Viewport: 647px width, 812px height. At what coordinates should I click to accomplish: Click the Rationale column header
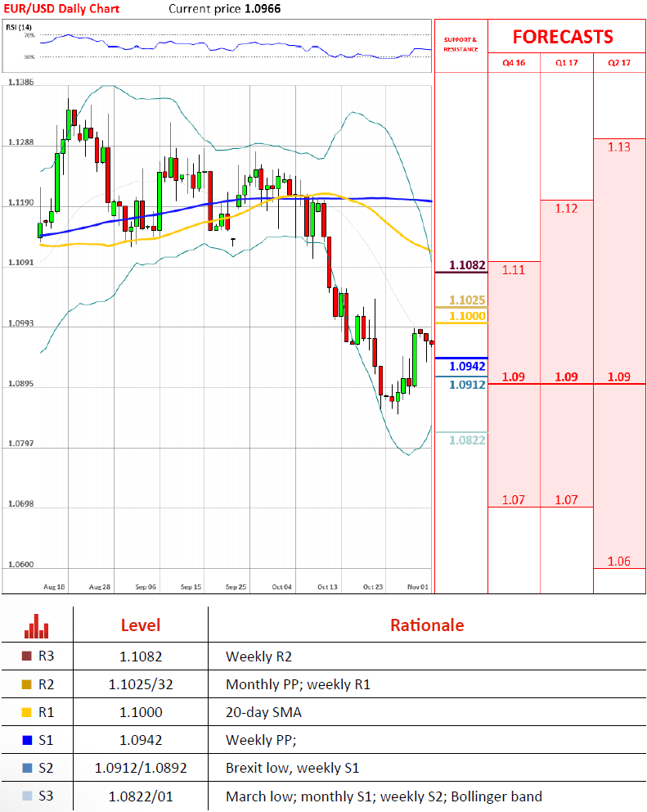click(x=427, y=625)
